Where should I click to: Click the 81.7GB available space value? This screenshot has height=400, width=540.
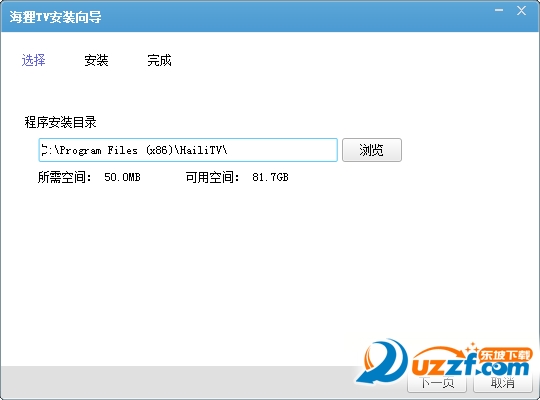[270, 177]
